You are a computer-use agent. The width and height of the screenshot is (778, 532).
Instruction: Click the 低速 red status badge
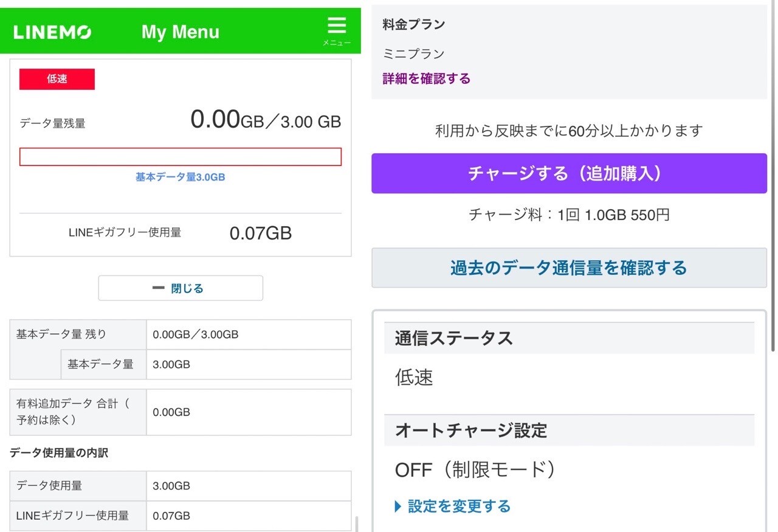click(57, 79)
